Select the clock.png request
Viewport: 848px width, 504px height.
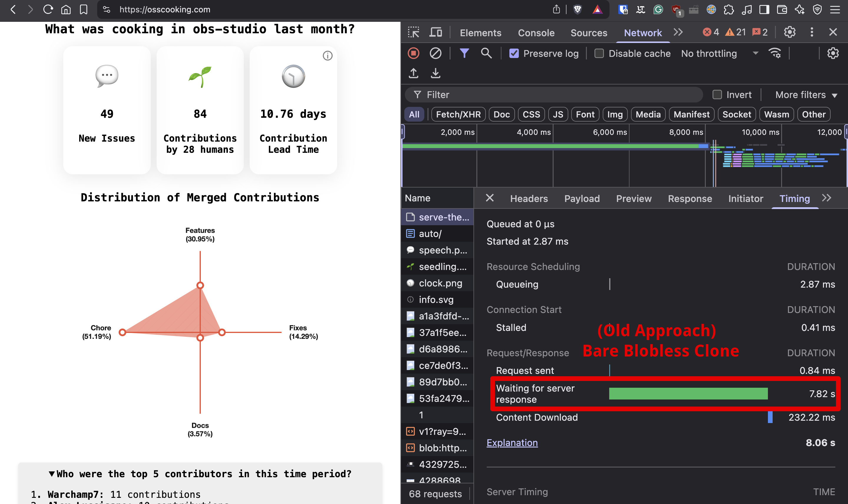coord(438,283)
